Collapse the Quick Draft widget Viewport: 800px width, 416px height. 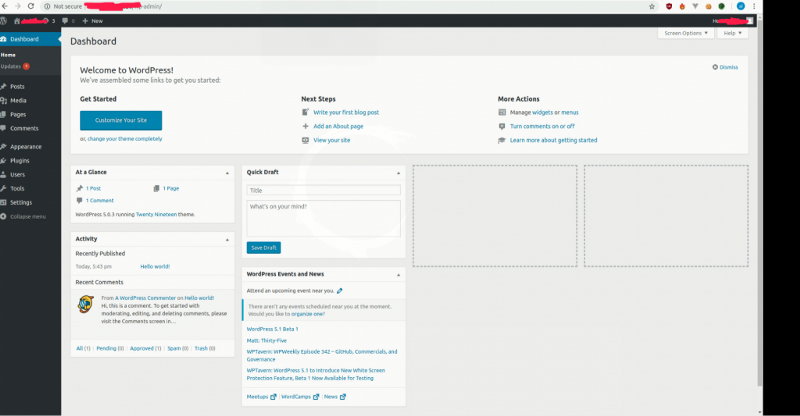[x=398, y=173]
